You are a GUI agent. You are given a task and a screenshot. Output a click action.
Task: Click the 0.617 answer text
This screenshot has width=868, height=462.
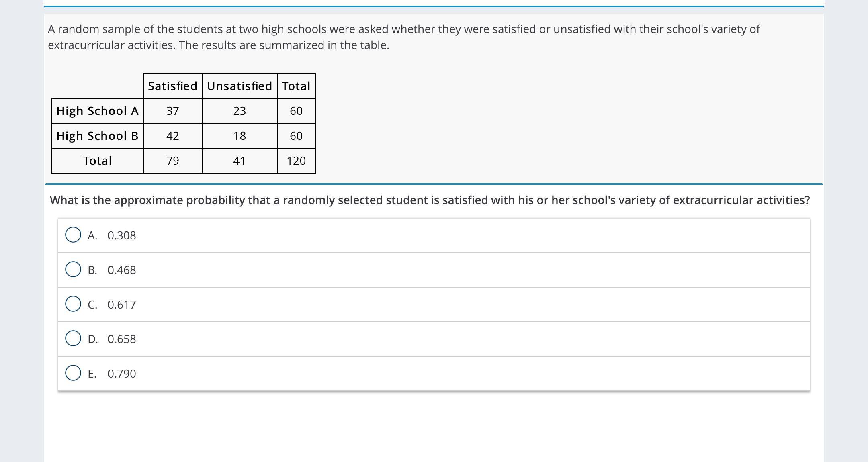[x=122, y=305]
